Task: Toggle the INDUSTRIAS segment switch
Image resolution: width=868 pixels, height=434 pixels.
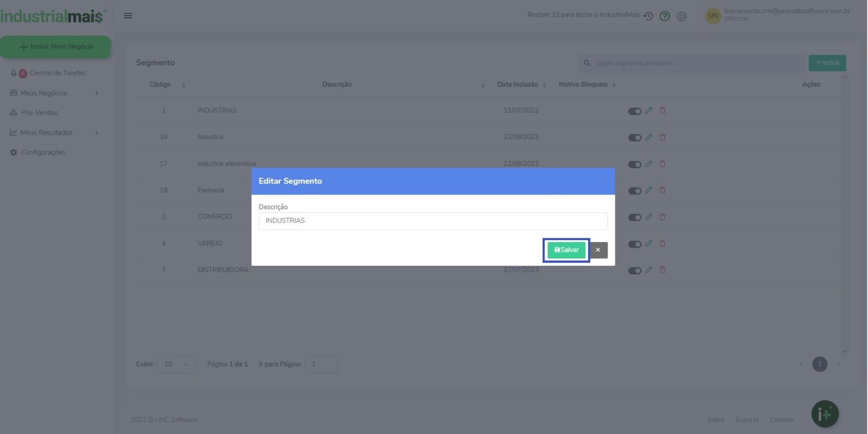Action: [634, 111]
